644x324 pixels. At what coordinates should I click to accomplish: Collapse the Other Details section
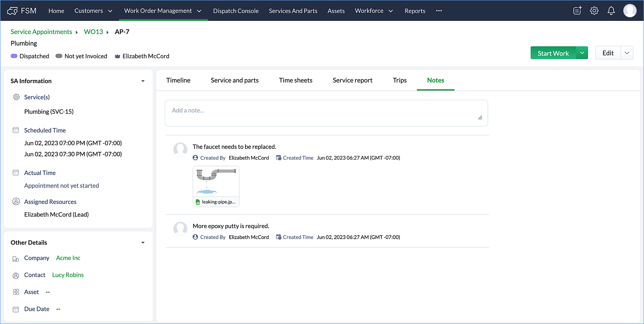pyautogui.click(x=143, y=243)
